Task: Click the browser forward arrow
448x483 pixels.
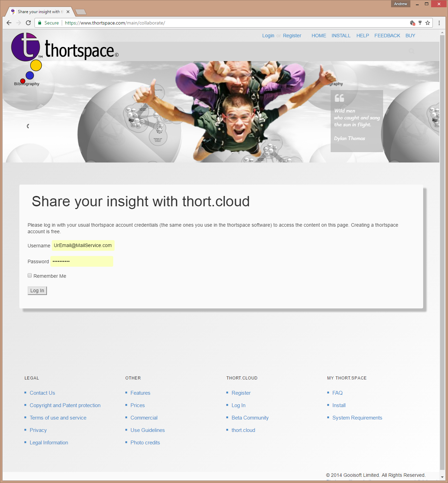Action: tap(19, 23)
